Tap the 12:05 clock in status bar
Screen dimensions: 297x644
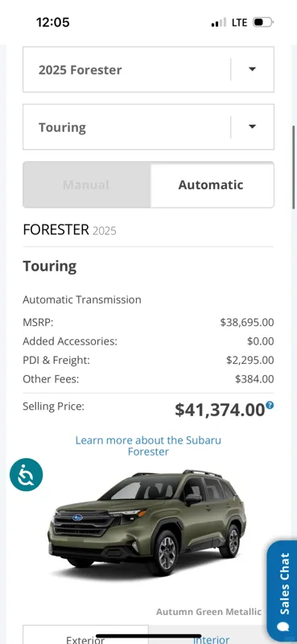(53, 23)
